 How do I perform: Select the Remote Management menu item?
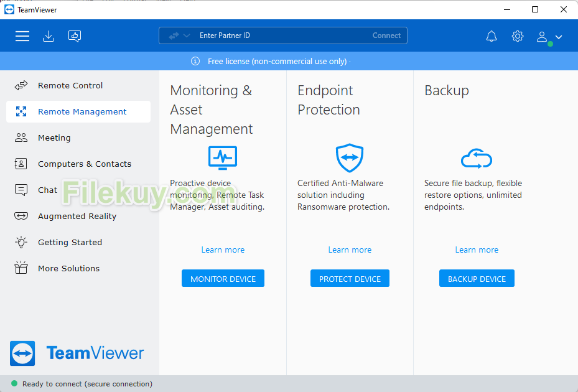(78, 111)
